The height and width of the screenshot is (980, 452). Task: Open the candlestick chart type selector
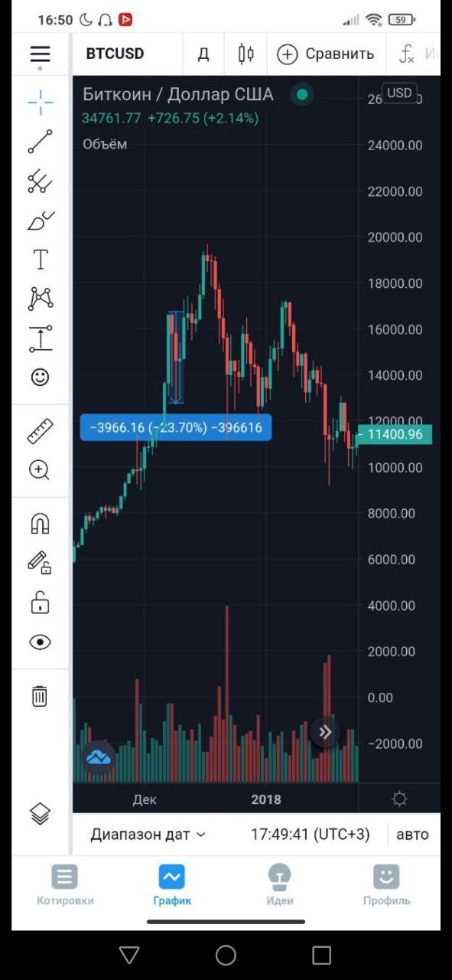click(246, 54)
